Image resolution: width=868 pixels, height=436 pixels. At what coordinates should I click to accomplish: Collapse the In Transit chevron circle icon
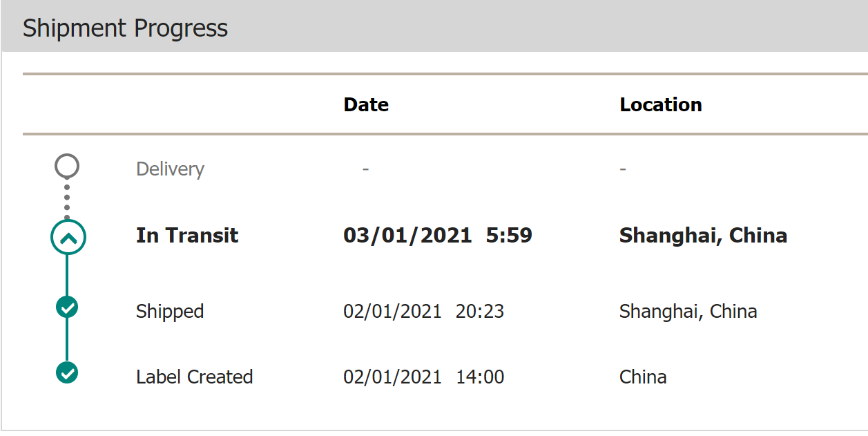(68, 237)
